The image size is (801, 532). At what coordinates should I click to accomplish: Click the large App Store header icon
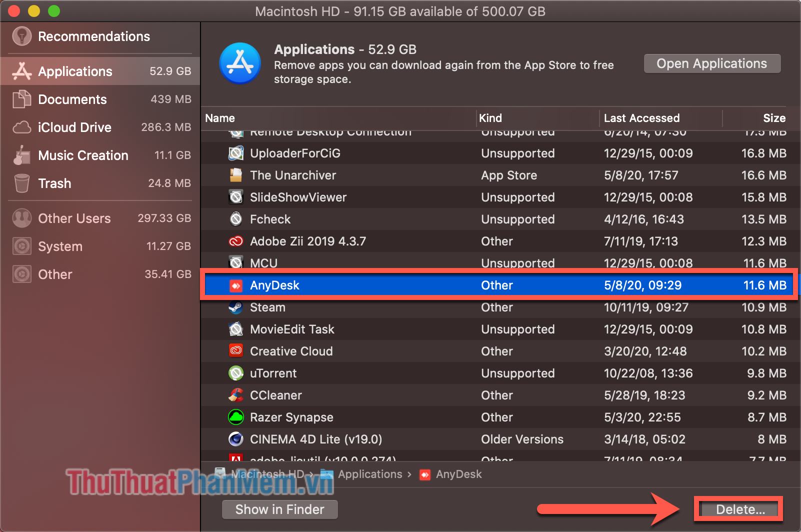(240, 63)
